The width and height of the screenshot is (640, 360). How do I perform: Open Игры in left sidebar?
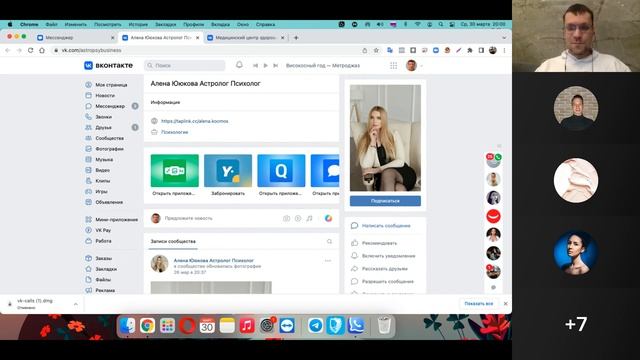97,191
